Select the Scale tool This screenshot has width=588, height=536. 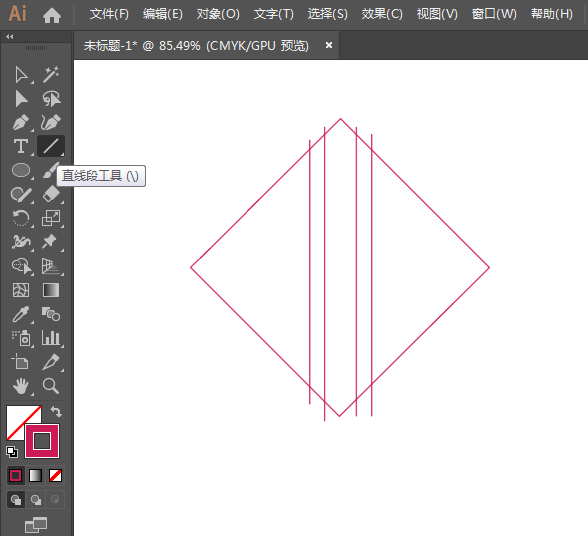[51, 218]
